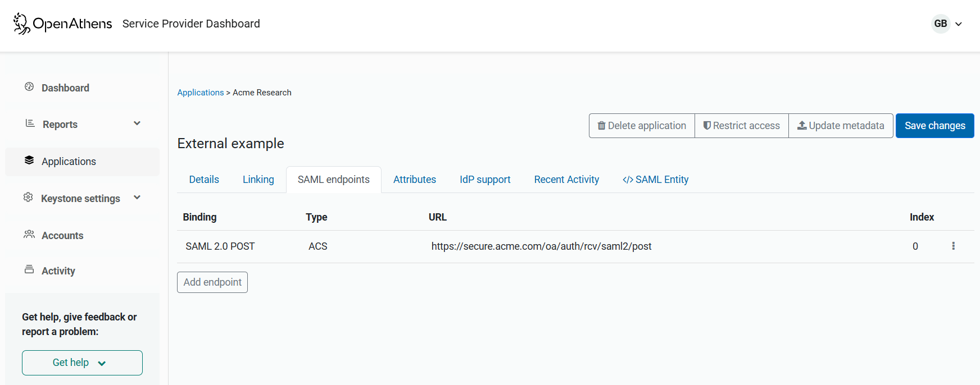The image size is (980, 385).
Task: Click the index value 0 cell
Action: (x=915, y=246)
